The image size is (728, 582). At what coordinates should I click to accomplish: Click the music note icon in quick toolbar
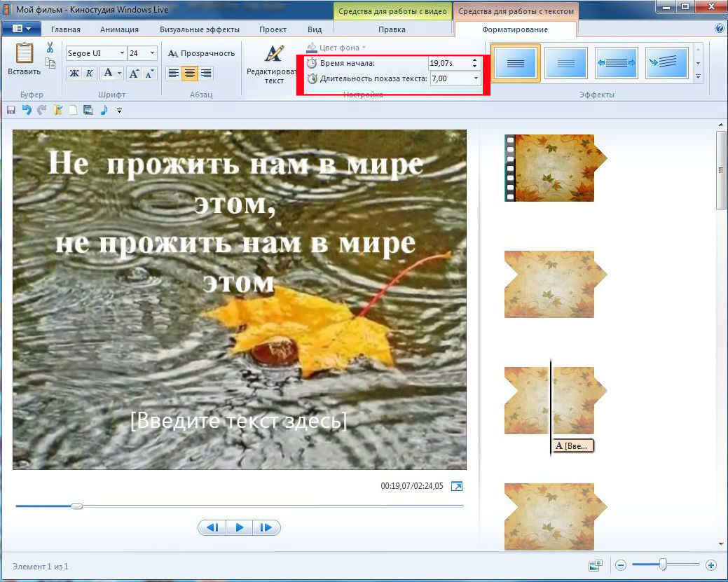tap(104, 110)
